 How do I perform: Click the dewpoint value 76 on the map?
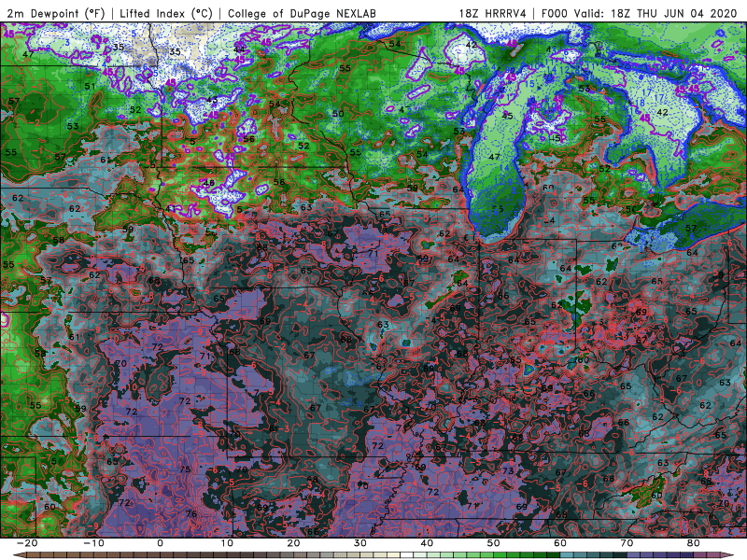pos(191,513)
